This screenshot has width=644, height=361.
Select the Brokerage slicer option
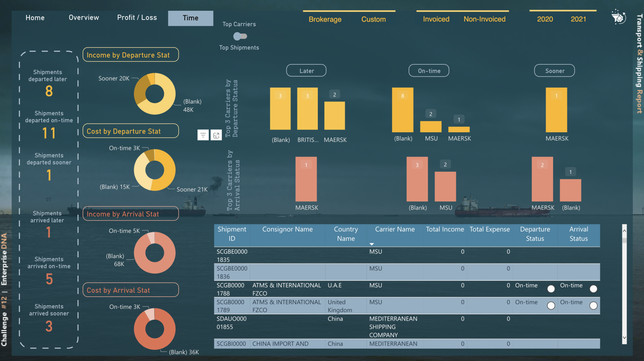[x=325, y=19]
